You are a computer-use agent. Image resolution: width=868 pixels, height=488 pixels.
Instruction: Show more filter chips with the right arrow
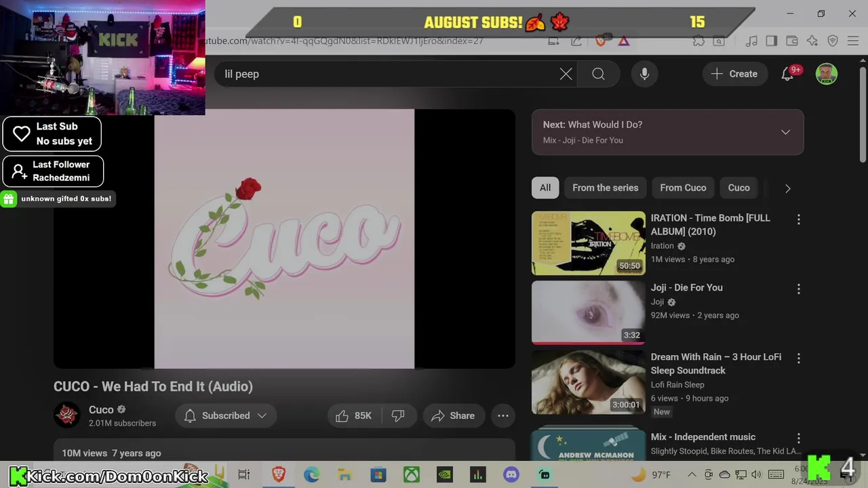tap(787, 188)
